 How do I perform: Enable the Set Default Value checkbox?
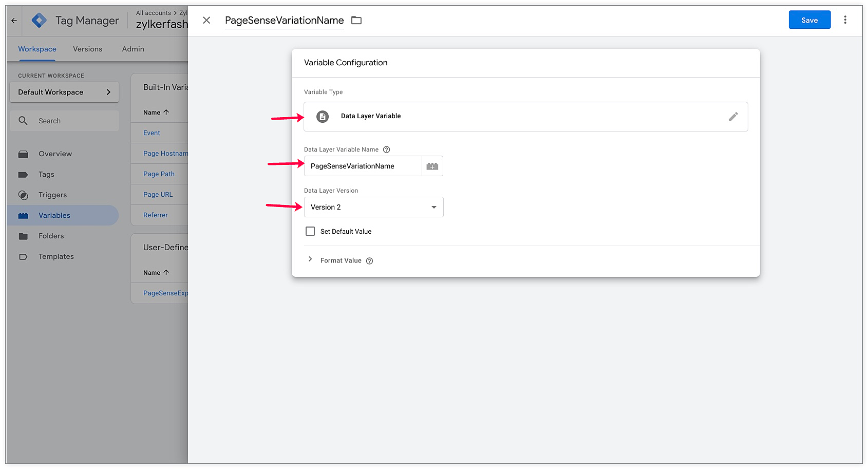pos(310,232)
